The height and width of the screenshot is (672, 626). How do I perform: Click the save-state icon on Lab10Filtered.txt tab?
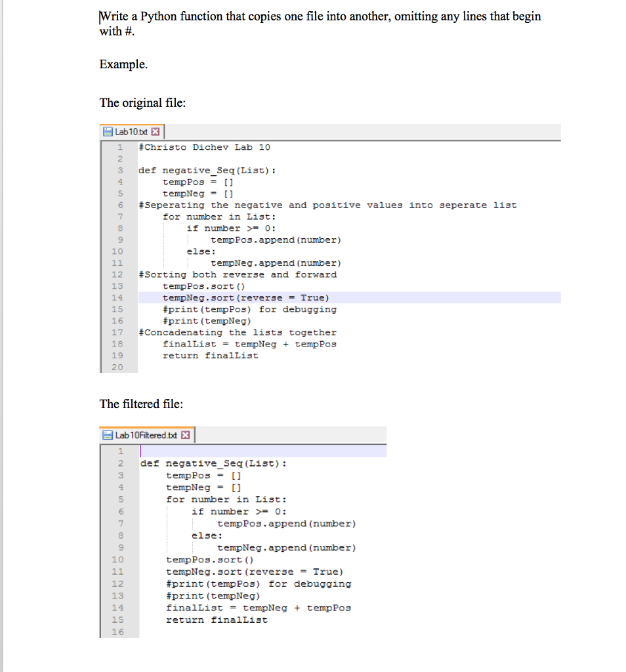[x=107, y=434]
